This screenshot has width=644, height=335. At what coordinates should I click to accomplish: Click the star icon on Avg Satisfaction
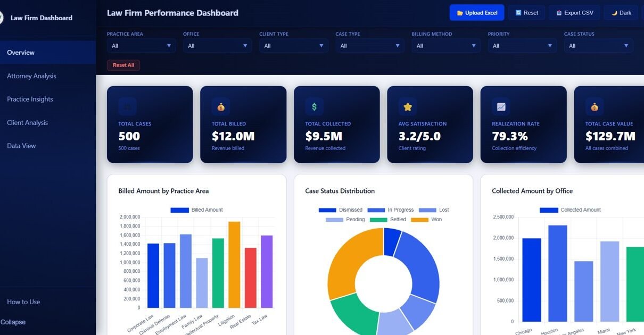pos(408,107)
